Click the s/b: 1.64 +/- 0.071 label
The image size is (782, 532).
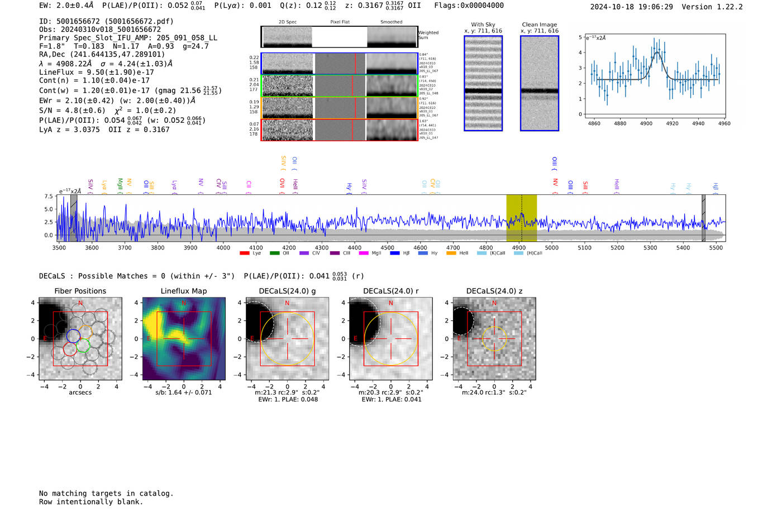(184, 392)
